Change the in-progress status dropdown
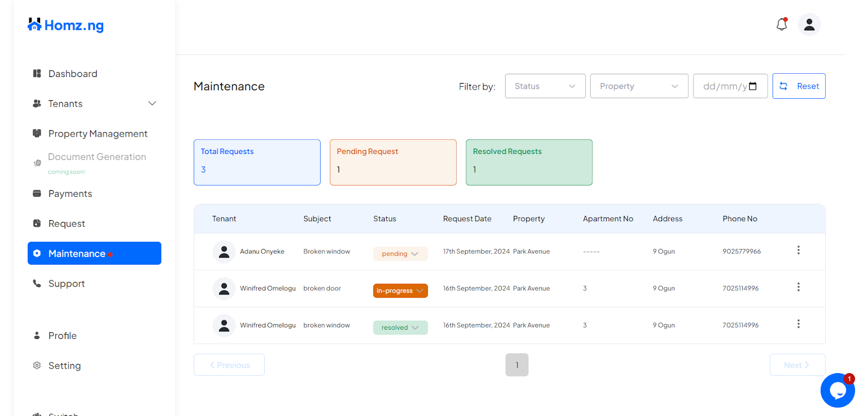Viewport: 868px width, 416px height. coord(400,291)
